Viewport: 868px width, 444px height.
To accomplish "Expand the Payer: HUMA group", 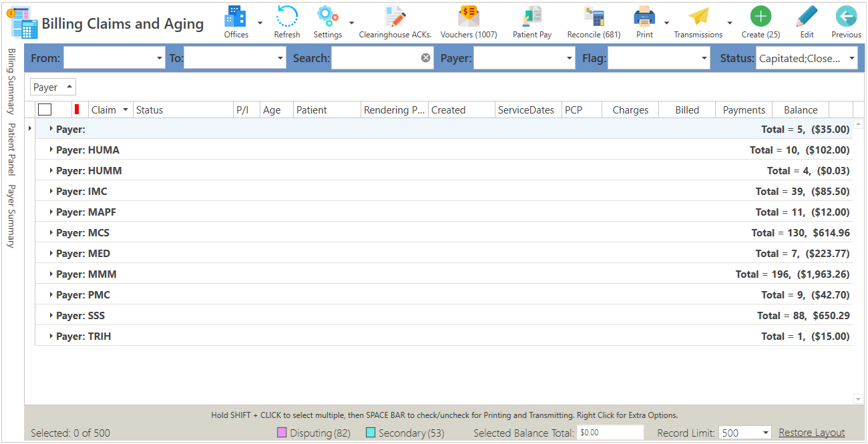I will coord(51,150).
